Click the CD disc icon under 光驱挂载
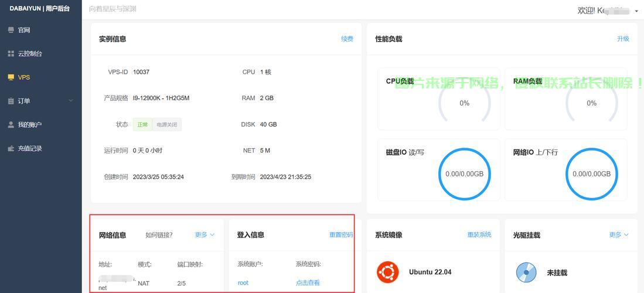The height and width of the screenshot is (293, 644). pyautogui.click(x=526, y=272)
